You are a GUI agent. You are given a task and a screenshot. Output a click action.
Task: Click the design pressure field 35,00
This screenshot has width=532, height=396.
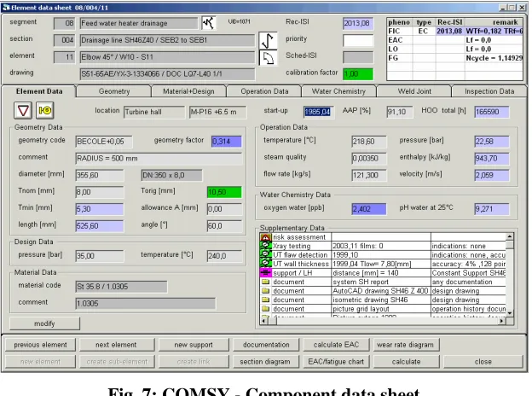pyautogui.click(x=100, y=256)
